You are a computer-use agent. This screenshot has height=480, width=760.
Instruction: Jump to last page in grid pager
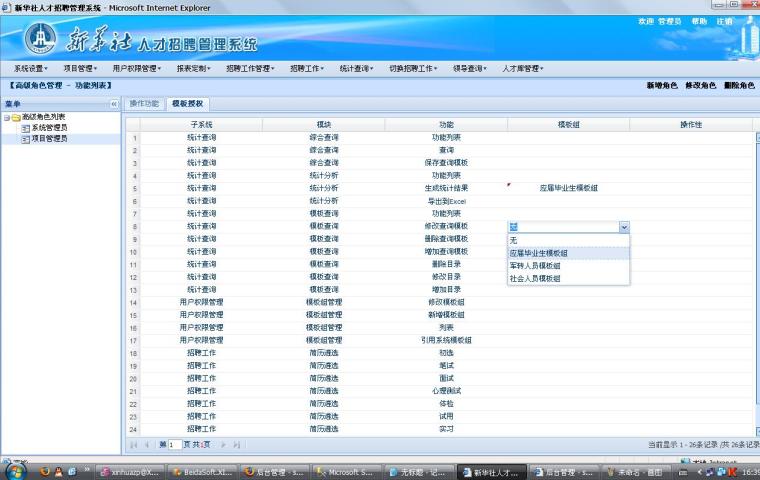[x=237, y=444]
